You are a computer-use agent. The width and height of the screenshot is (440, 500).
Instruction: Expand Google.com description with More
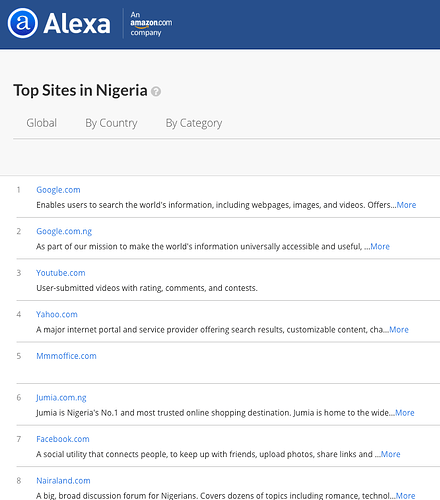406,205
